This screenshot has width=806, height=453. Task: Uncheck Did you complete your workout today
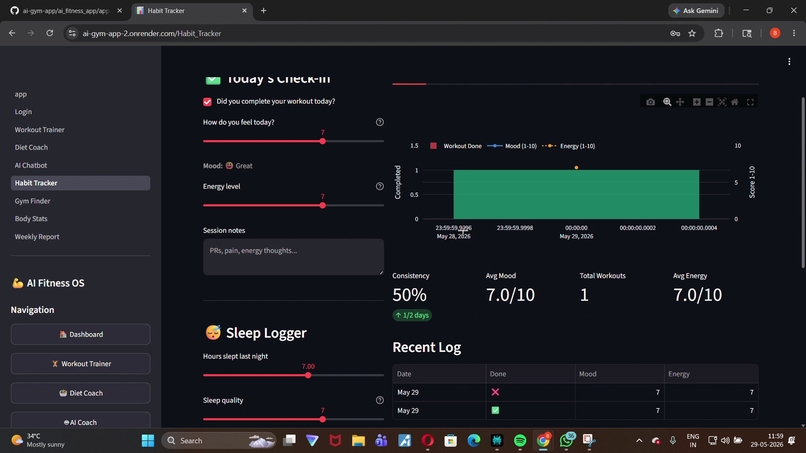[x=207, y=102]
